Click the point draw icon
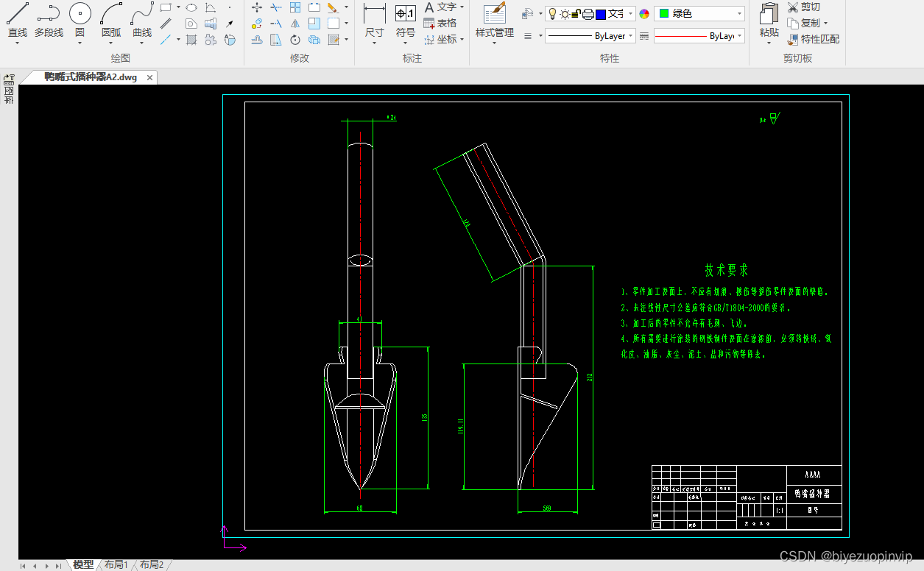 (230, 7)
